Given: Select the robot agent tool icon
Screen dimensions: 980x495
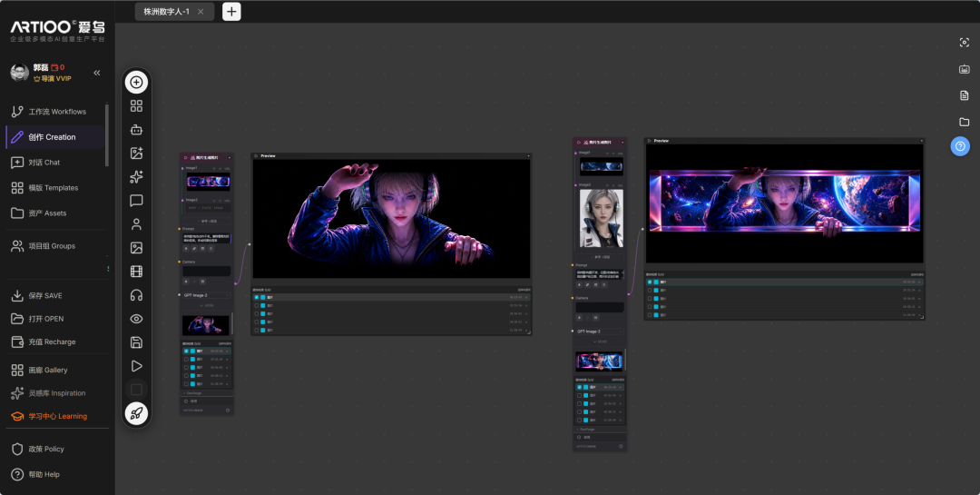Looking at the screenshot, I should (136, 130).
